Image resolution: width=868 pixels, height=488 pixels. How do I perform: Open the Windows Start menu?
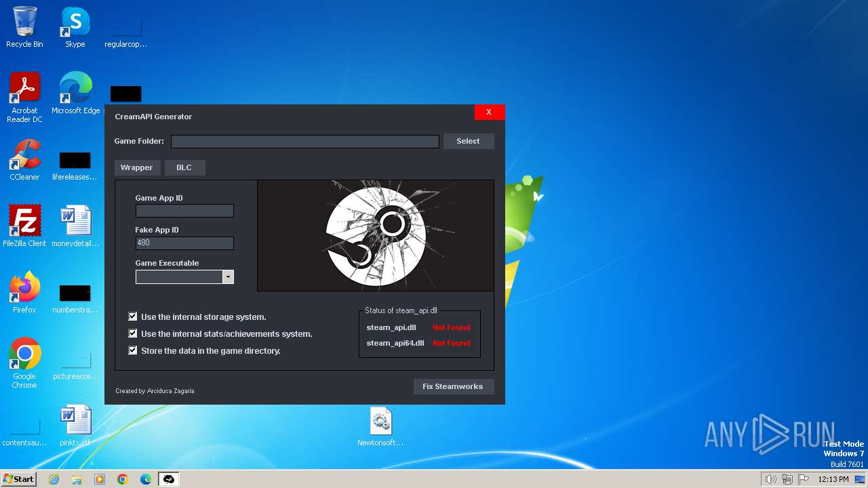click(18, 479)
